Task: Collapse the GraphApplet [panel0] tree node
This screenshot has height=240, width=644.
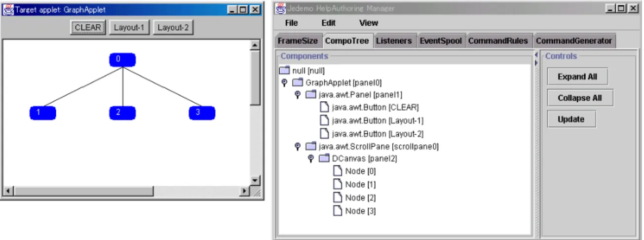Action: [x=284, y=83]
